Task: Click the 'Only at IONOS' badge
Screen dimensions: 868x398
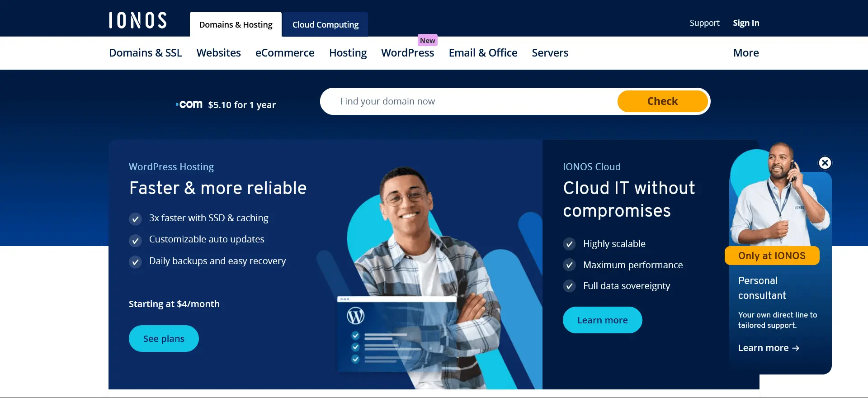Action: click(772, 256)
